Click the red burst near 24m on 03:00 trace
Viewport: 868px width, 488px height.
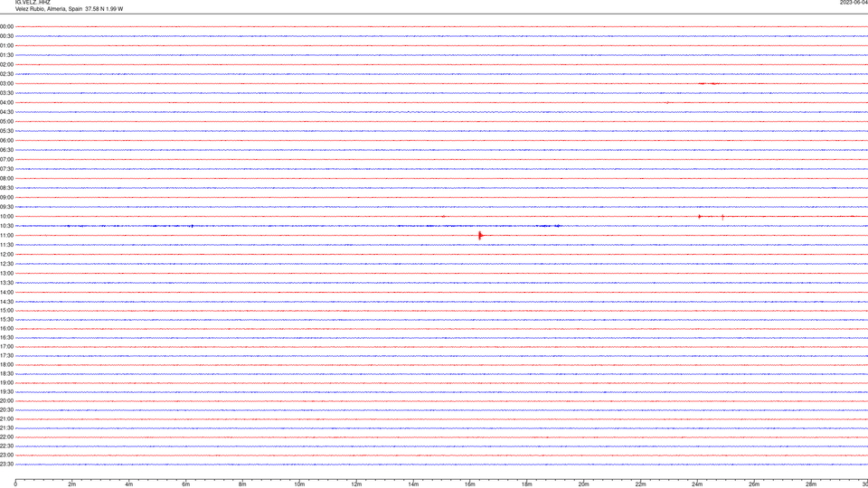pos(709,83)
